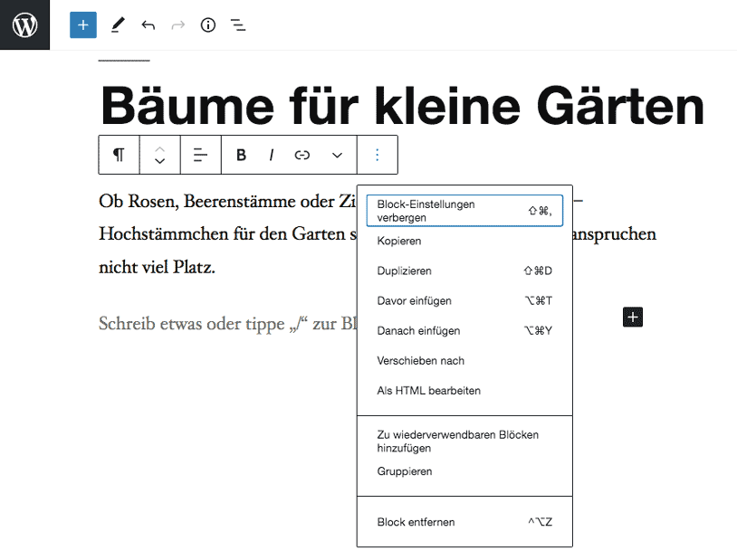Open the text alignment options
The height and width of the screenshot is (560, 737).
(x=201, y=155)
